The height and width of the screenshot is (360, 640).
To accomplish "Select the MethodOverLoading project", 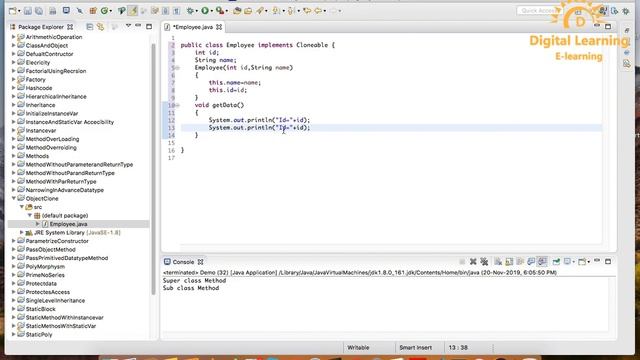I will click(52, 139).
